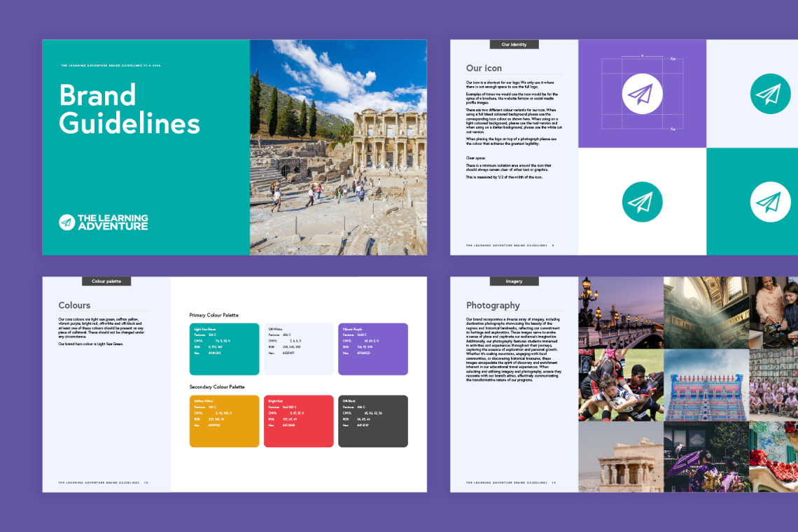Pick the Light Sea Green colour swatch

tap(224, 349)
